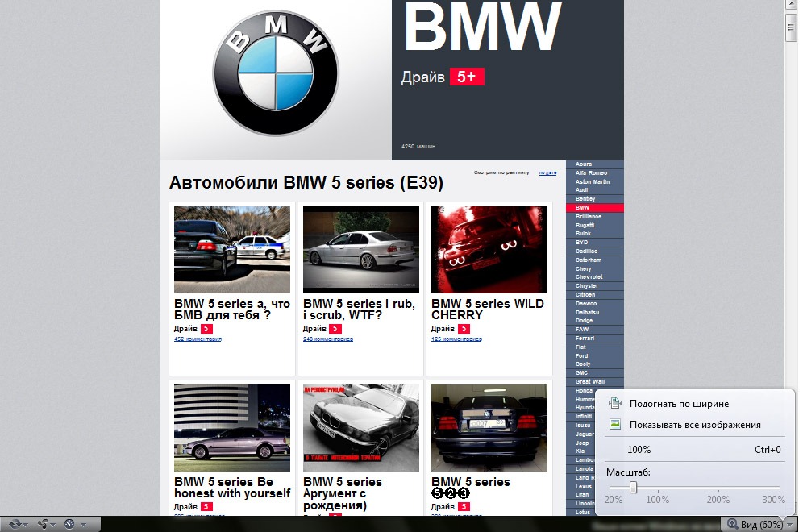
Task: Expand the arrow beside the sync icon
Action: pyautogui.click(x=25, y=524)
